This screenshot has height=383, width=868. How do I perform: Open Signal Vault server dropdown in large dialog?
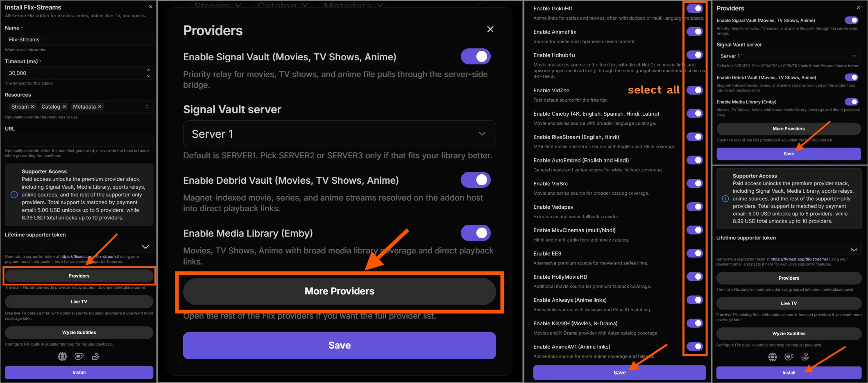click(339, 134)
